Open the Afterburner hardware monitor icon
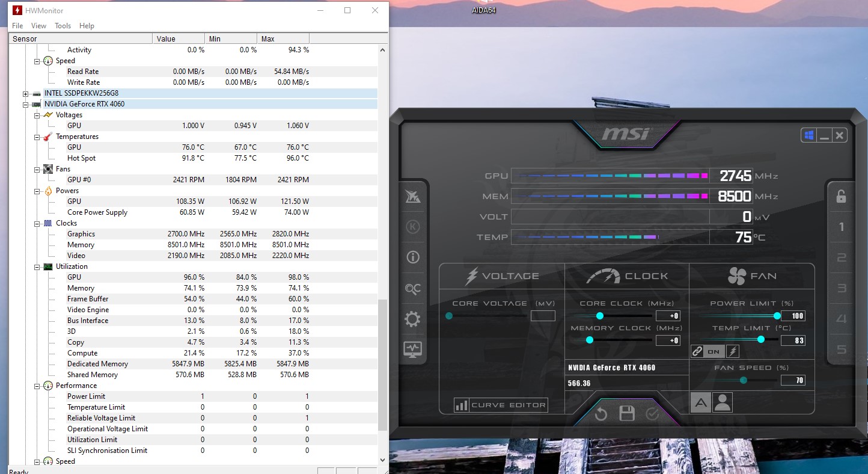The width and height of the screenshot is (868, 474). pos(413,349)
